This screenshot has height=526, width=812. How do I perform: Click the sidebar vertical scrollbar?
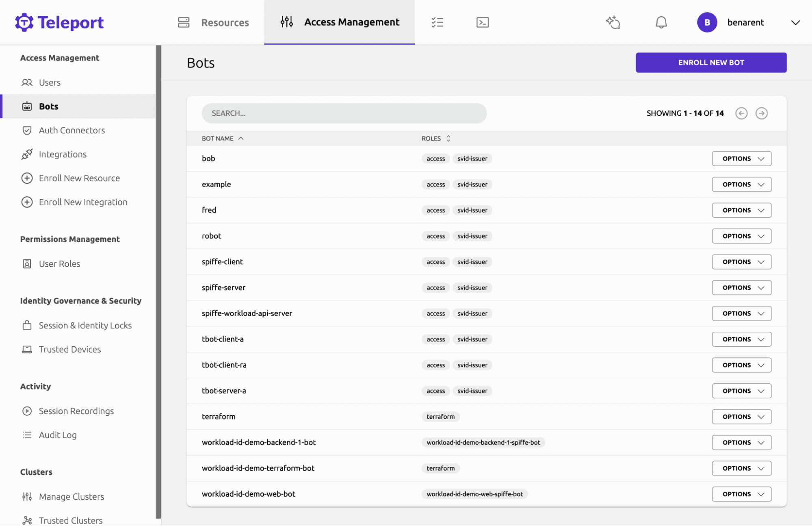pos(158,280)
